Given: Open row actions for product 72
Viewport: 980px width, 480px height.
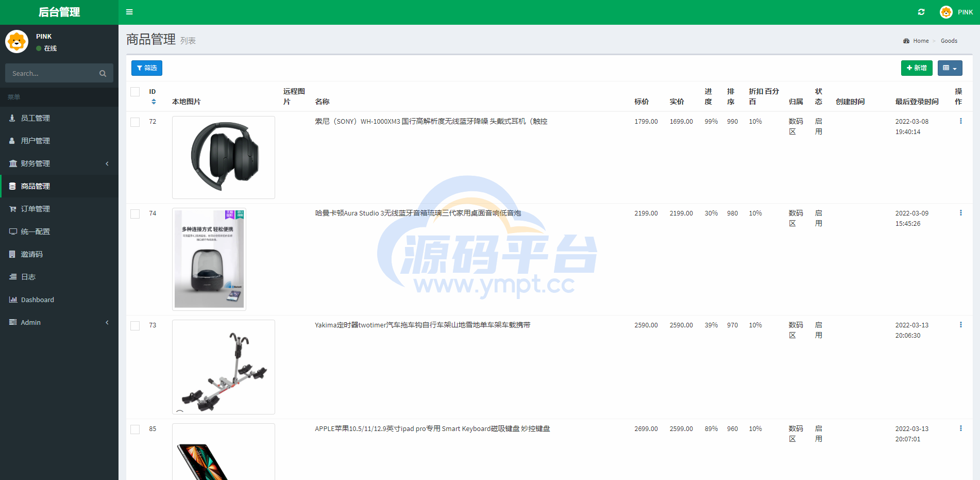Looking at the screenshot, I should tap(960, 121).
